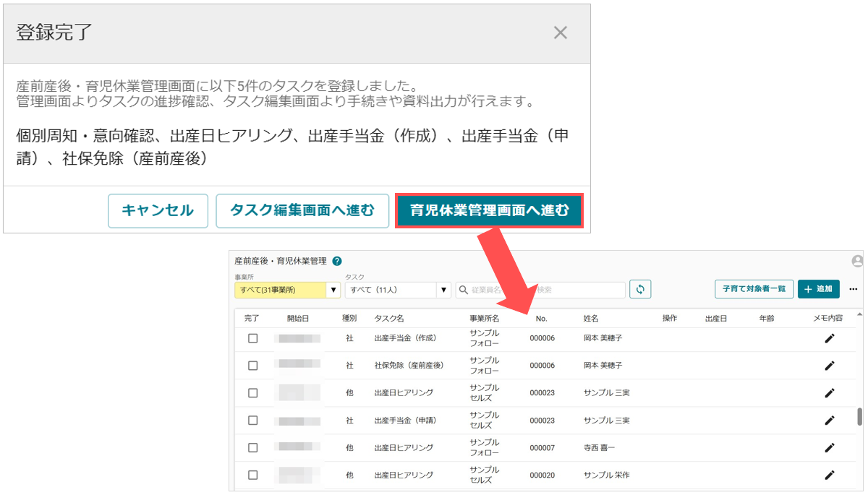Click the 完了 column header
The height and width of the screenshot is (495, 868).
pyautogui.click(x=252, y=318)
